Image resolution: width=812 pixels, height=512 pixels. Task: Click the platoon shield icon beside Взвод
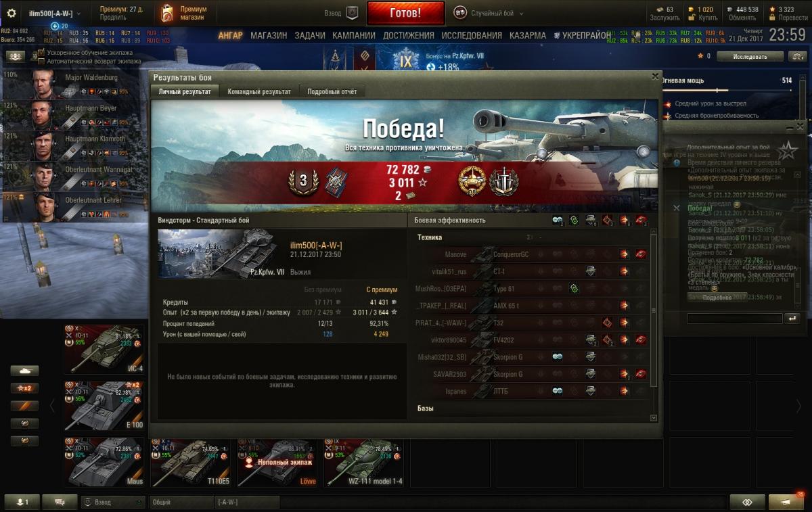[x=352, y=13]
